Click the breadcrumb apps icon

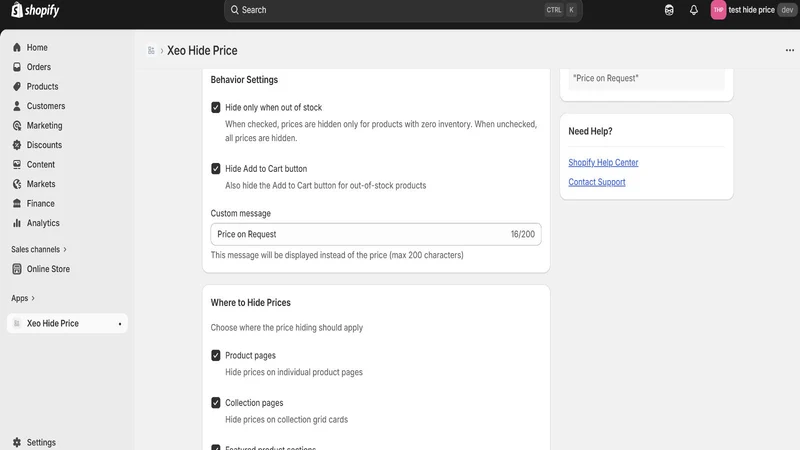pyautogui.click(x=151, y=51)
